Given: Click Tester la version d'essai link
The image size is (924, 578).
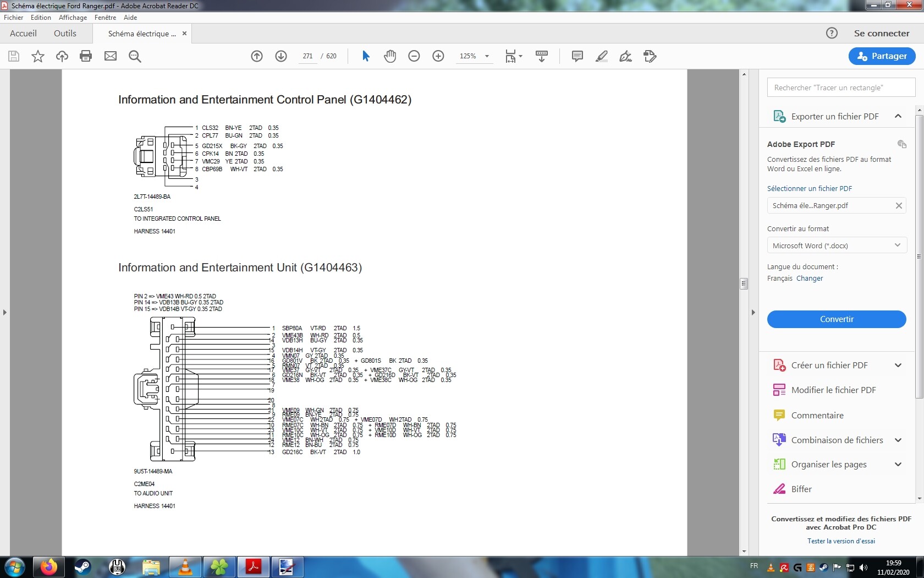Looking at the screenshot, I should 841,541.
